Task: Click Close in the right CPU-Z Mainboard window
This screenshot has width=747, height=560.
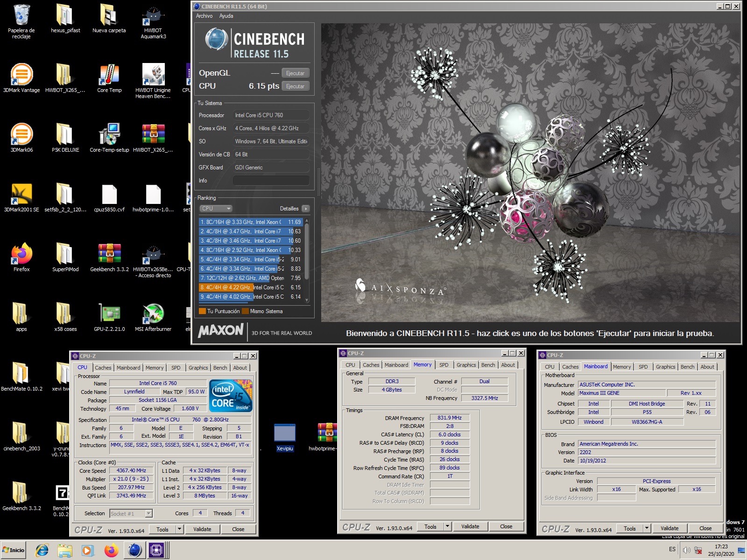Action: [x=705, y=528]
